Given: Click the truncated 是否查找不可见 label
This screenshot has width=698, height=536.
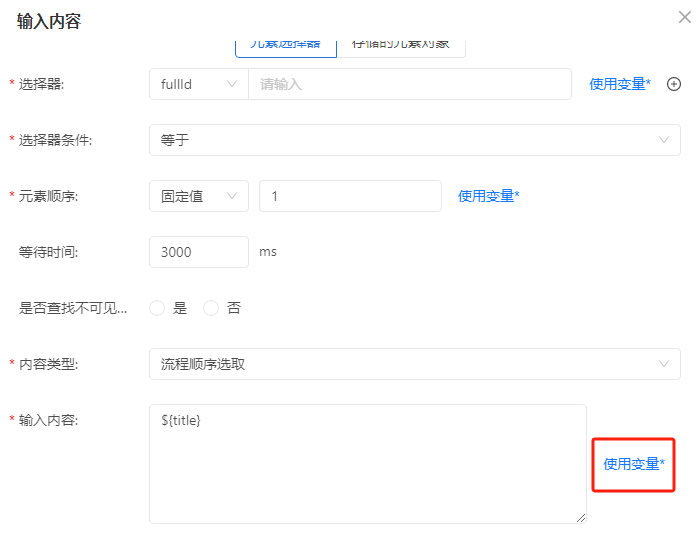Looking at the screenshot, I should point(73,308).
